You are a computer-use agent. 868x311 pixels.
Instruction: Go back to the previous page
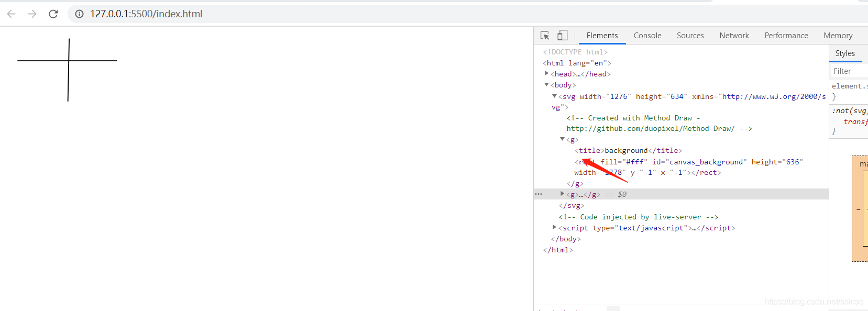[12, 14]
